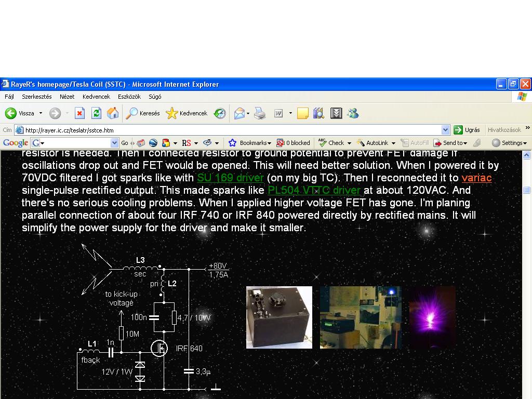Image resolution: width=532 pixels, height=399 pixels.
Task: Follow the PL504 VTTC driver link
Action: pos(314,190)
